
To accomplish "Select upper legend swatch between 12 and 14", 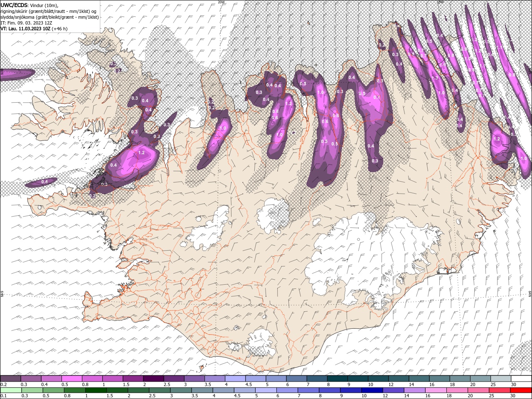I will click(x=399, y=379).
